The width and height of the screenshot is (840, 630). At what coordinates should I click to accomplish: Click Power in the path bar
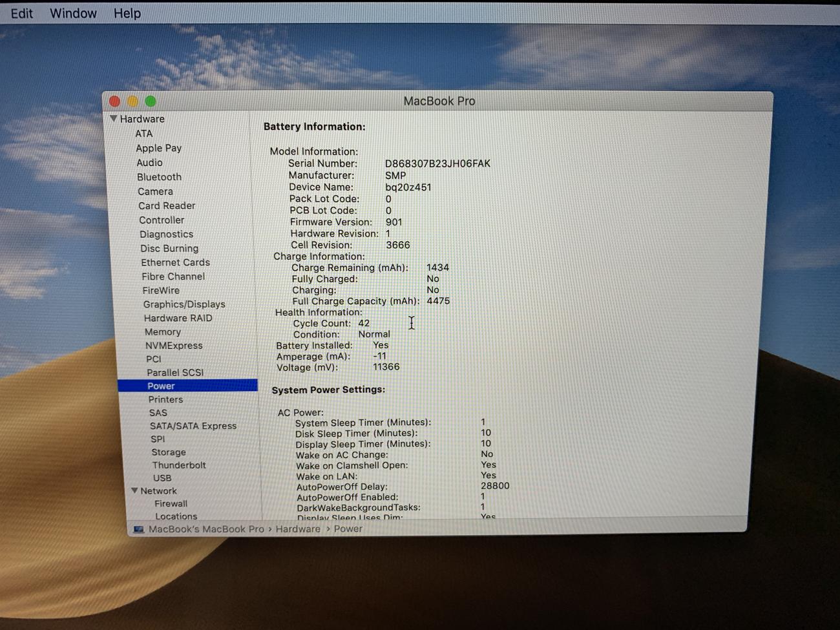pos(348,529)
